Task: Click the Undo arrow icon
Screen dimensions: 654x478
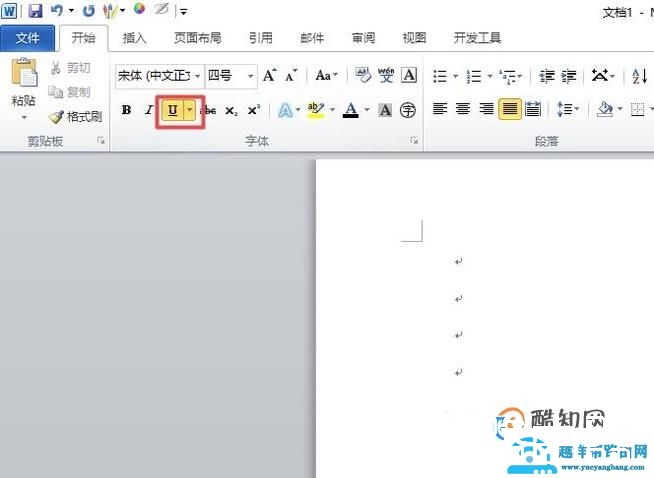Action: pyautogui.click(x=56, y=10)
